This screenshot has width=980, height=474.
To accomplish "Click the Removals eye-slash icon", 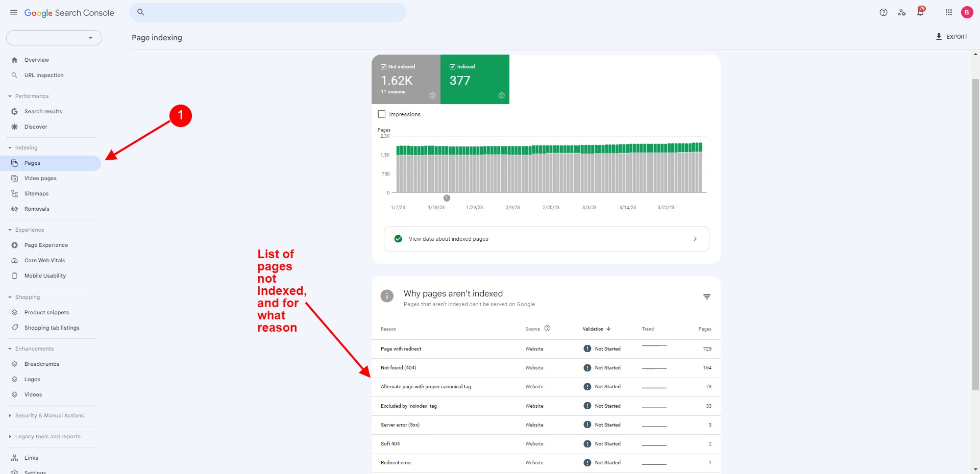I will (x=14, y=209).
